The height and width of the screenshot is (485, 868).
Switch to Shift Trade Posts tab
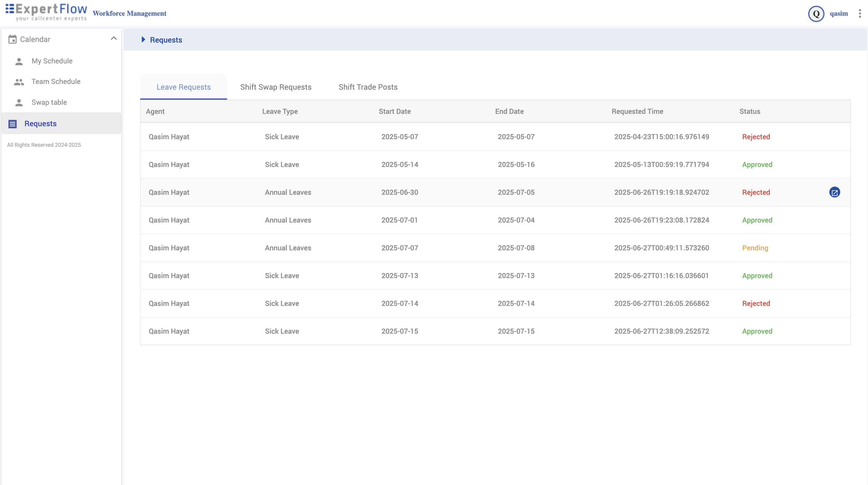click(x=368, y=87)
